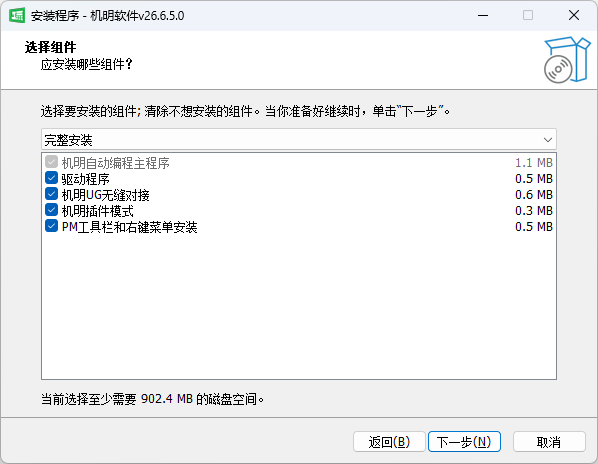
Task: Cancel setup with the 取消 button
Action: [x=549, y=442]
